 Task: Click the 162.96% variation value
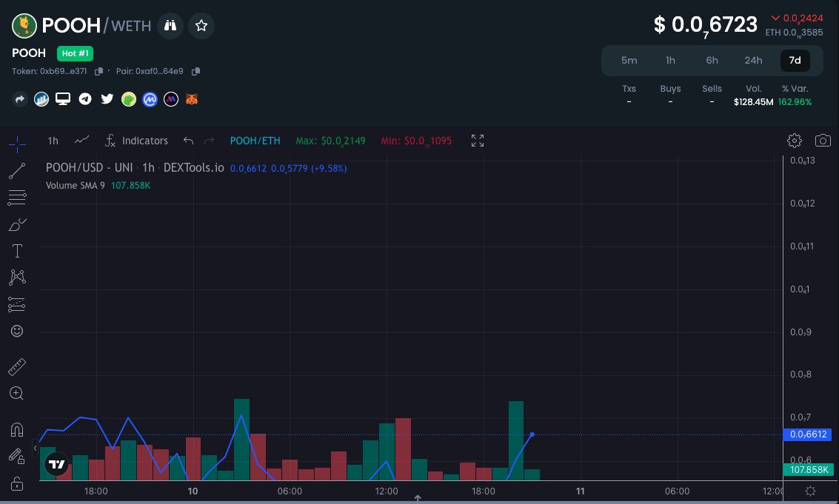click(x=795, y=101)
